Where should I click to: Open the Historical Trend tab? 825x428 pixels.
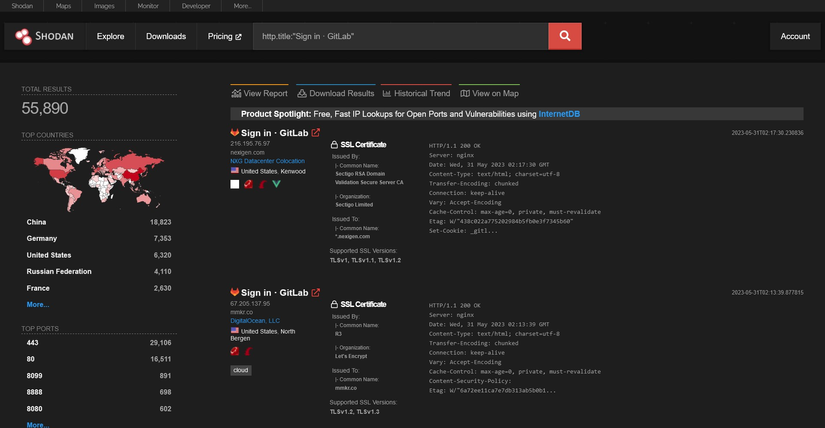[x=416, y=93]
